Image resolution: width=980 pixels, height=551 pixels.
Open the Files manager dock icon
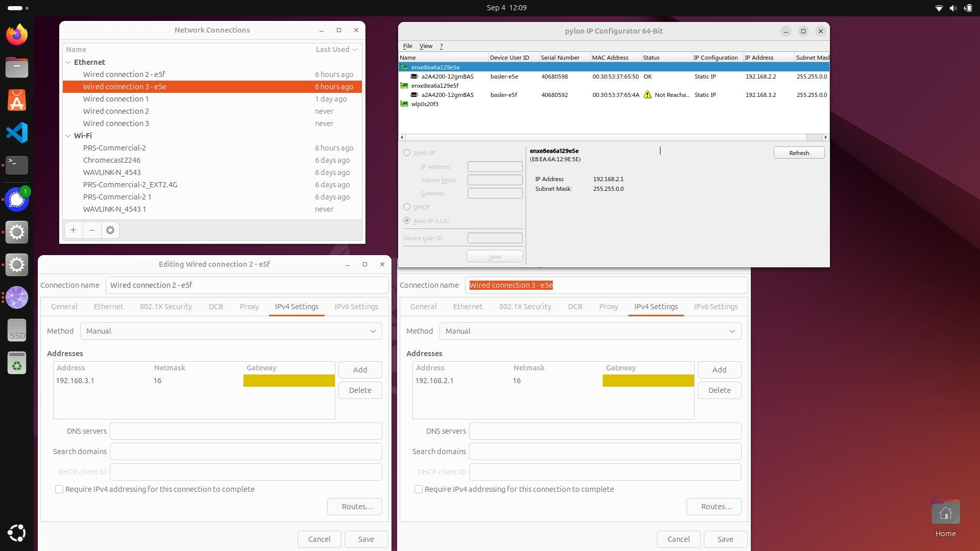coord(17,67)
